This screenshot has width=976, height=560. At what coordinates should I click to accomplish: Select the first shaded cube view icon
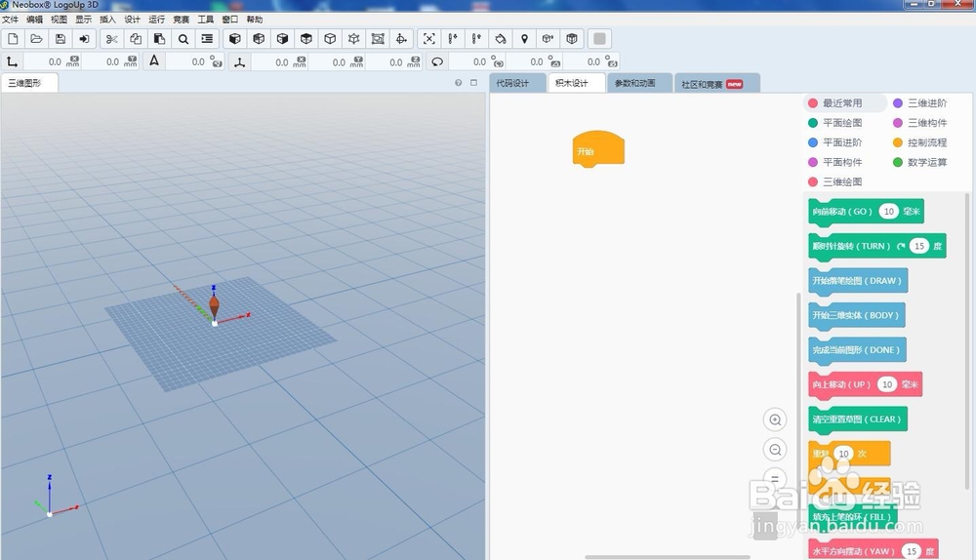234,39
